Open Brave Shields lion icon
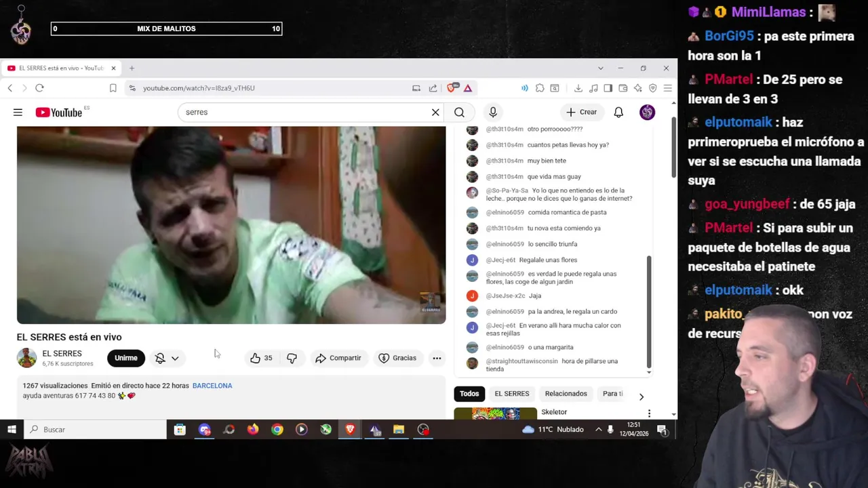Image resolution: width=868 pixels, height=488 pixels. pos(452,87)
